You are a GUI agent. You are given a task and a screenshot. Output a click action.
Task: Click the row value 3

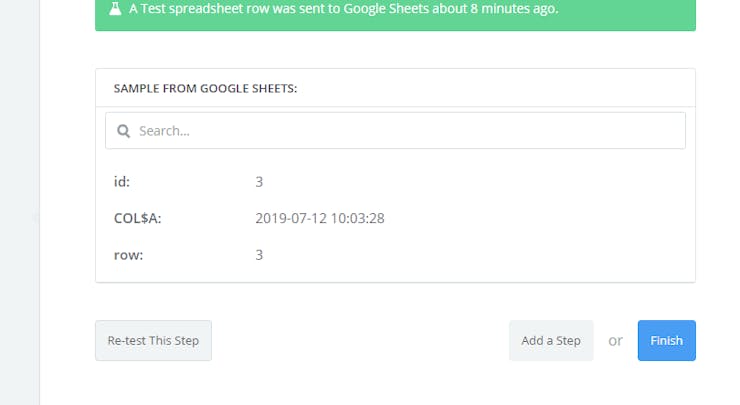(259, 255)
